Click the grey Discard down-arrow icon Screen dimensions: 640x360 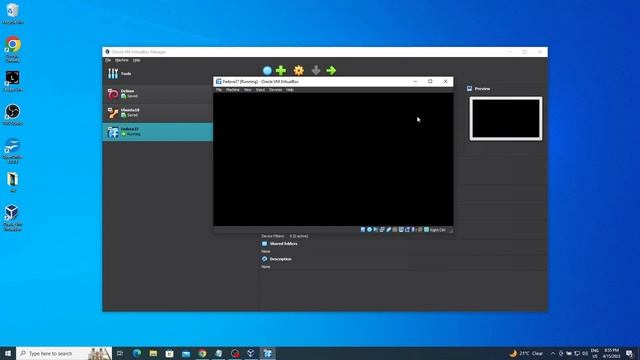(x=316, y=71)
